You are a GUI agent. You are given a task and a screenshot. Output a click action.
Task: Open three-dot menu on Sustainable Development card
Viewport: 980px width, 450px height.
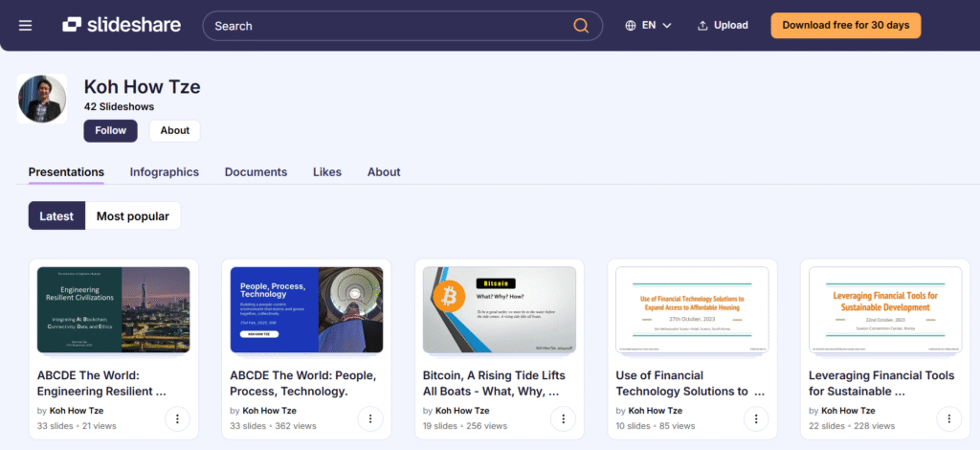pyautogui.click(x=948, y=418)
